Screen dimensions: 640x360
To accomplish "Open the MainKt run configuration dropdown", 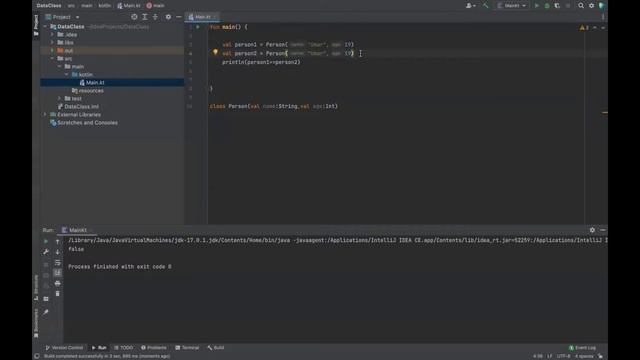I will 511,6.
